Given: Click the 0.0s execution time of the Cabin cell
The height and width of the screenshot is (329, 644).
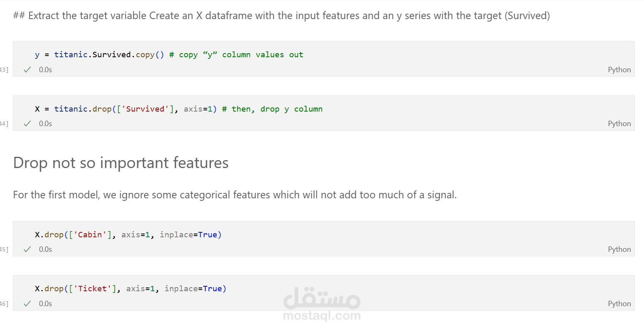Looking at the screenshot, I should point(45,249).
